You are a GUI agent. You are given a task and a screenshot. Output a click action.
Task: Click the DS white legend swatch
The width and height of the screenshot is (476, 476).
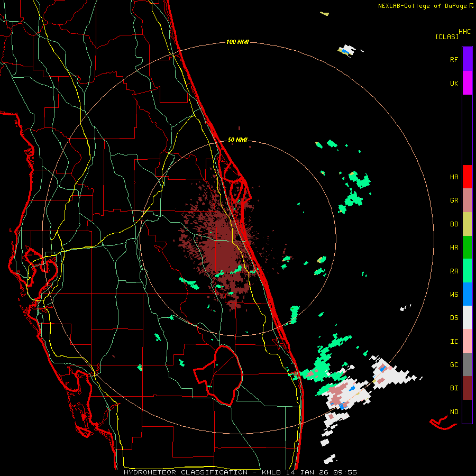click(x=467, y=317)
